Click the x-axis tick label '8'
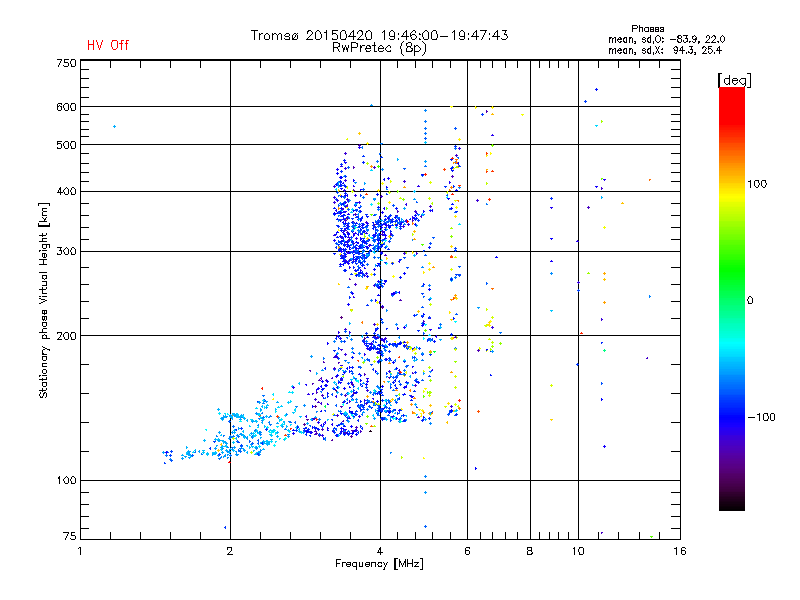The height and width of the screenshot is (600, 800). point(530,551)
